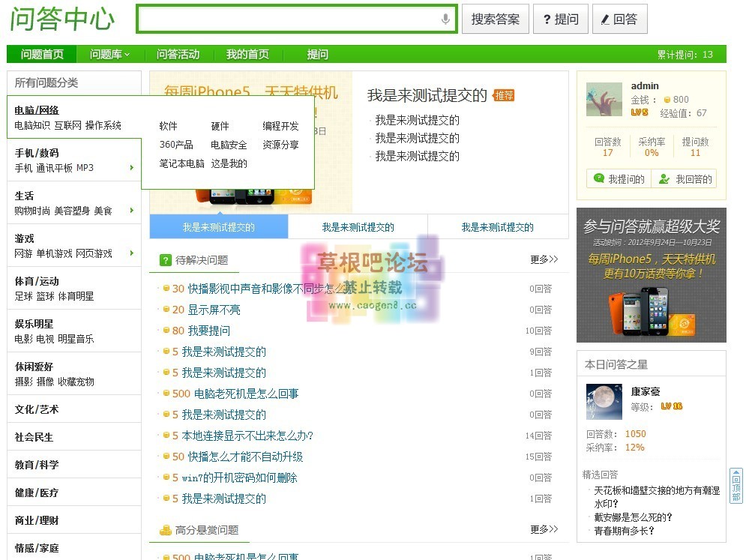Click the microphone icon in search box
This screenshot has width=746, height=560.
click(445, 19)
